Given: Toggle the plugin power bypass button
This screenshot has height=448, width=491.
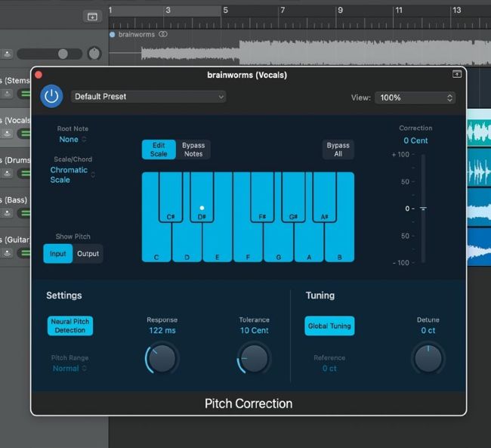Looking at the screenshot, I should coord(51,96).
